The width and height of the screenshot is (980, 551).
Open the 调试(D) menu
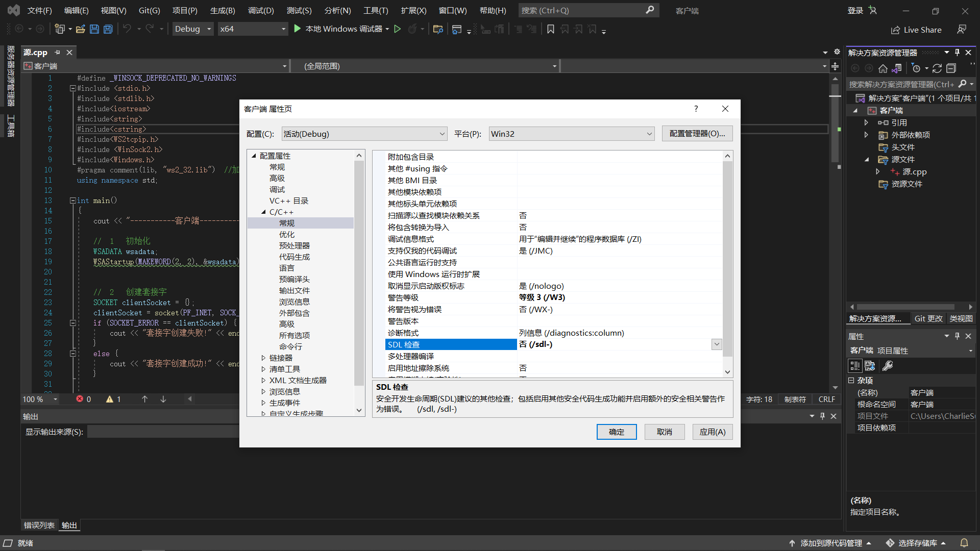coord(261,10)
